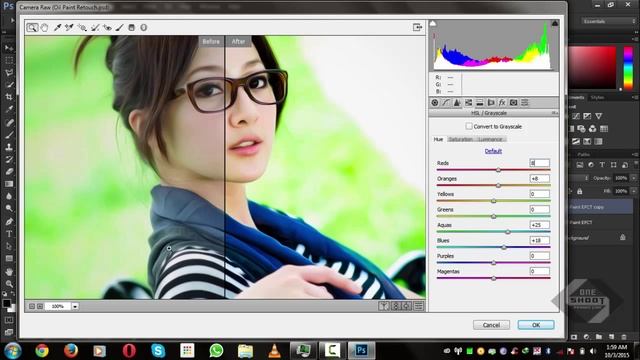Select the Radial Filter tool
Viewport: 640px width, 360px height.
point(144,27)
